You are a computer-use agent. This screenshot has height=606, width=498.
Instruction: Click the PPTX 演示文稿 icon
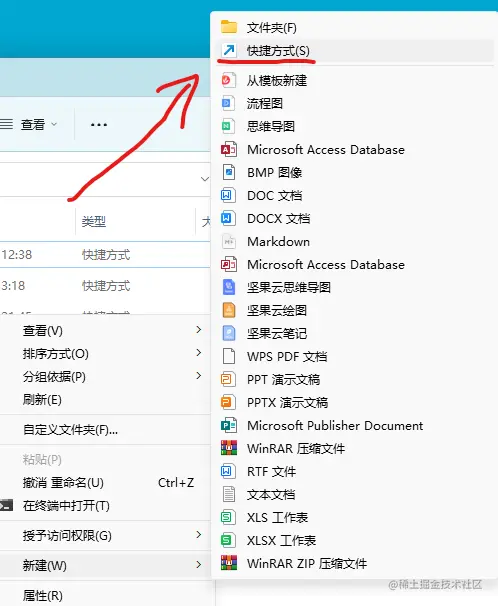point(228,402)
